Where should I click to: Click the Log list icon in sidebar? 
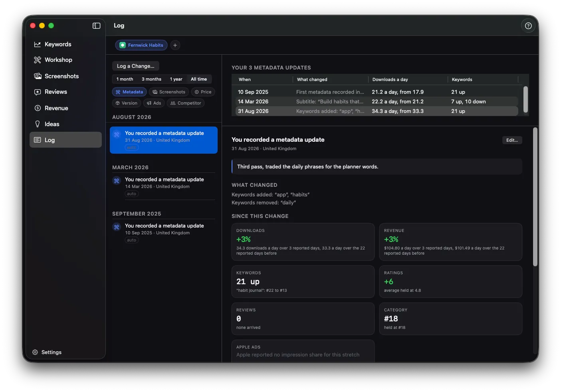pos(38,140)
